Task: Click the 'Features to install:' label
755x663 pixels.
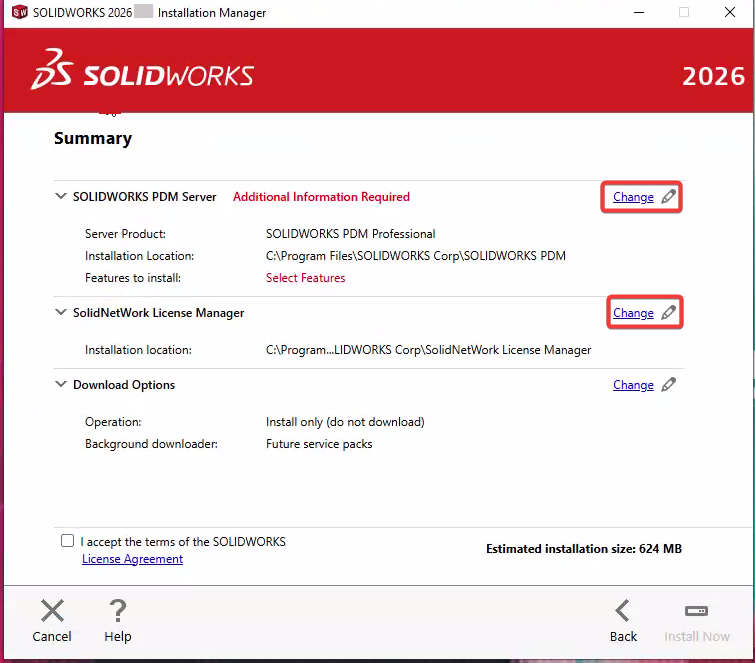Action: tap(133, 278)
